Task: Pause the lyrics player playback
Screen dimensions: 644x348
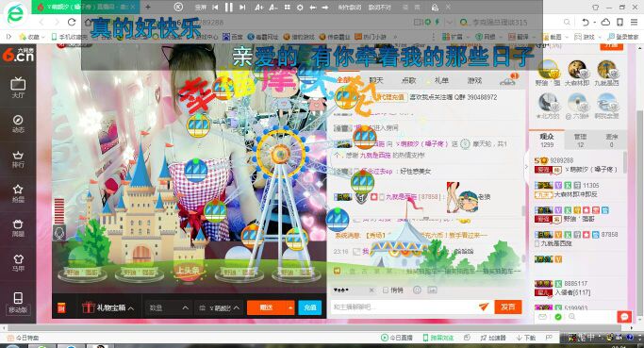Action: (229, 7)
